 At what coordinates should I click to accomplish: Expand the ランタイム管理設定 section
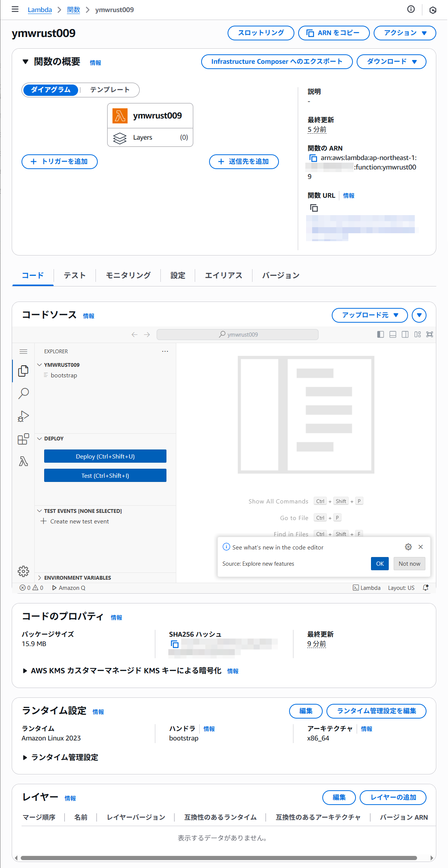point(64,757)
